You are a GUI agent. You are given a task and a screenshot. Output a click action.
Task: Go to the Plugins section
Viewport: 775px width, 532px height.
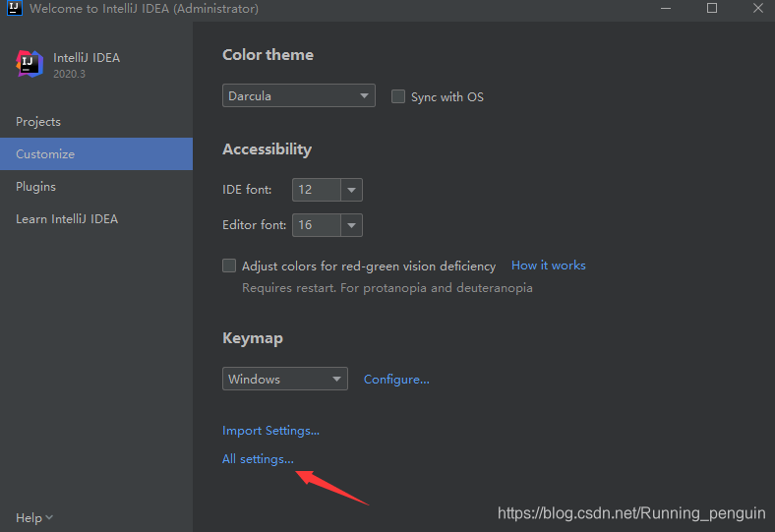click(x=96, y=187)
